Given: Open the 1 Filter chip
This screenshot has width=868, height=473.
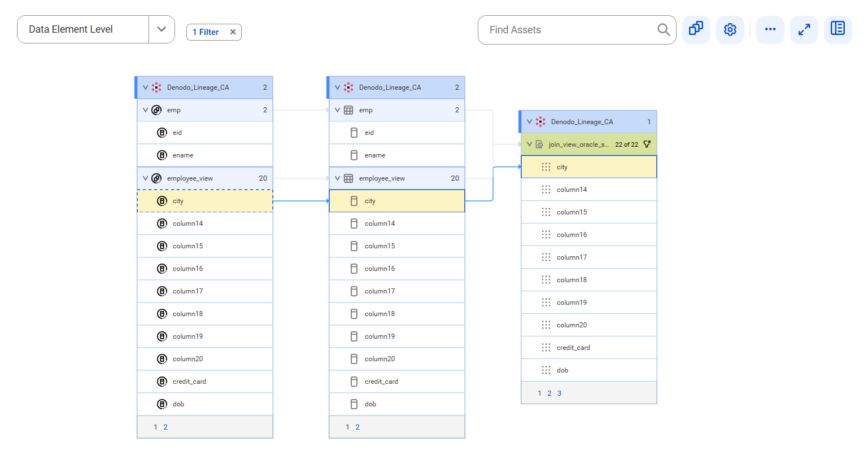Looking at the screenshot, I should pos(206,32).
